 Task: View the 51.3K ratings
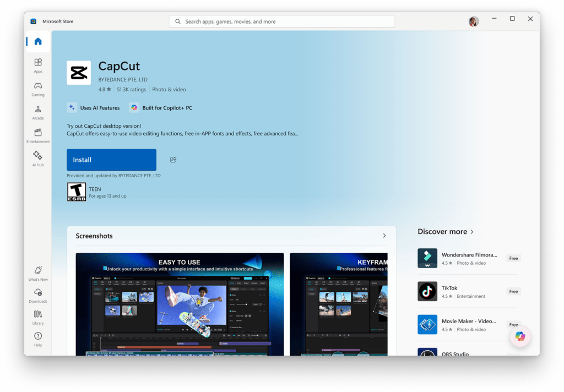point(131,89)
